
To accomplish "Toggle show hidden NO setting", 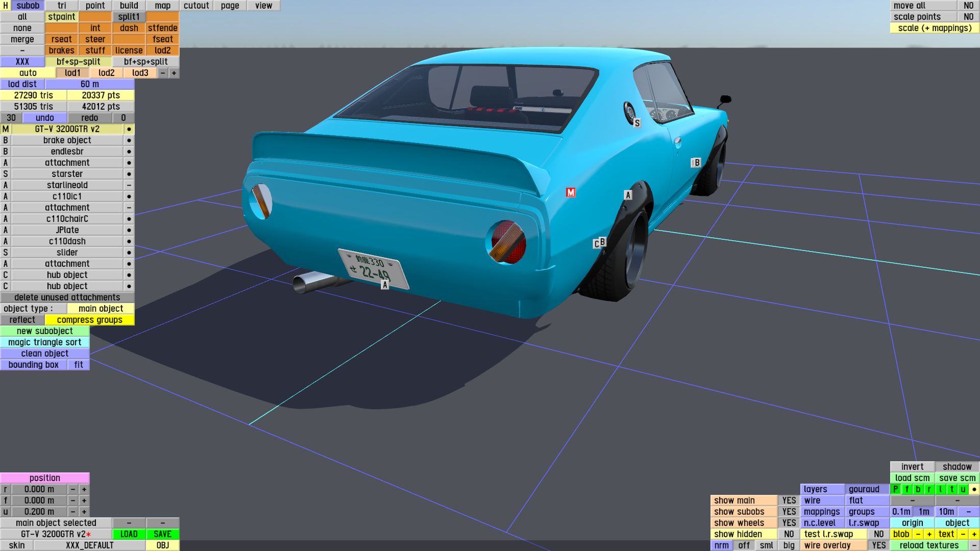I will [x=789, y=534].
